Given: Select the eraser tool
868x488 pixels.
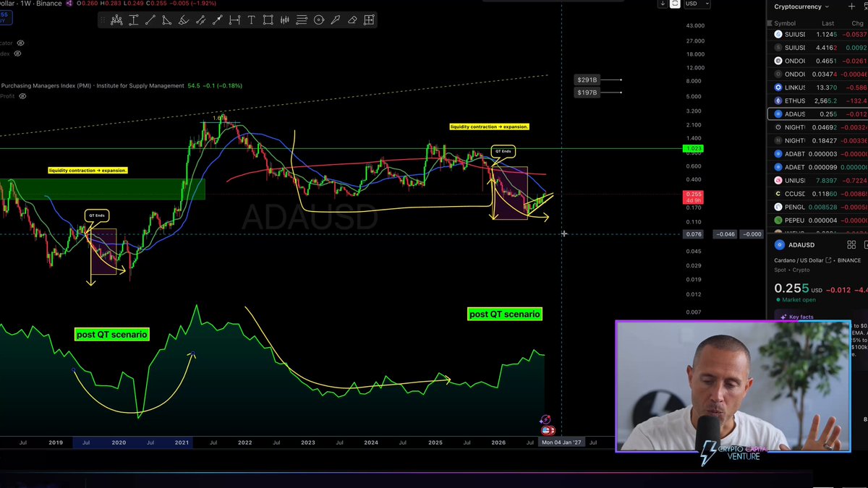Looking at the screenshot, I should (352, 20).
